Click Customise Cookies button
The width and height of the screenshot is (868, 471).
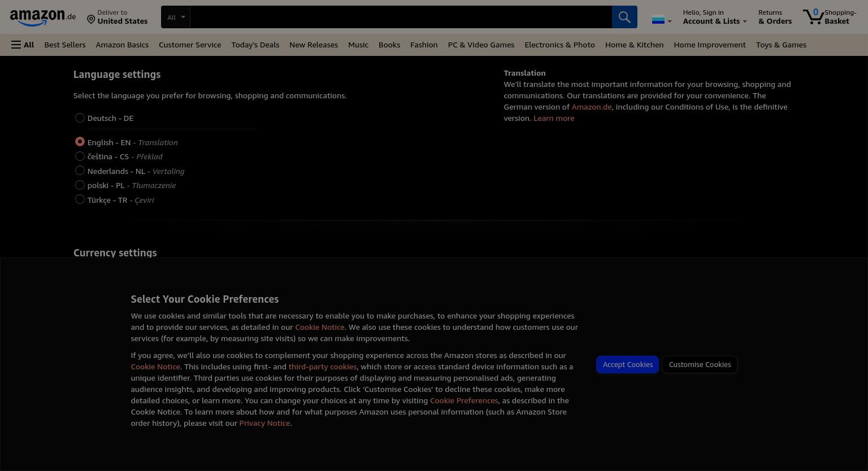[x=700, y=364]
